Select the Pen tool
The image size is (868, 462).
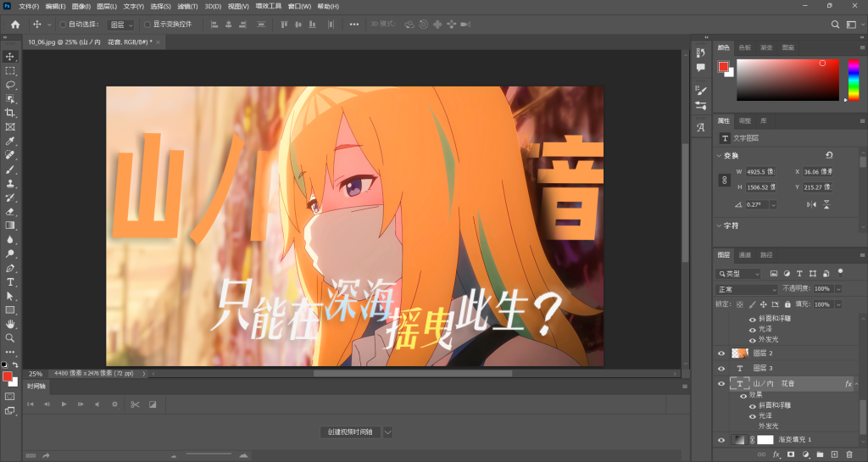[x=10, y=268]
